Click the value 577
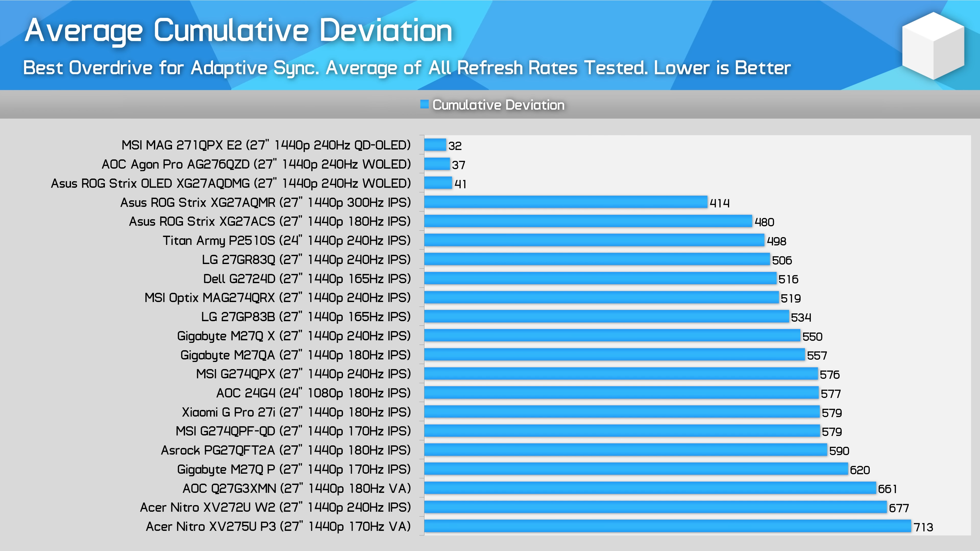 [831, 394]
